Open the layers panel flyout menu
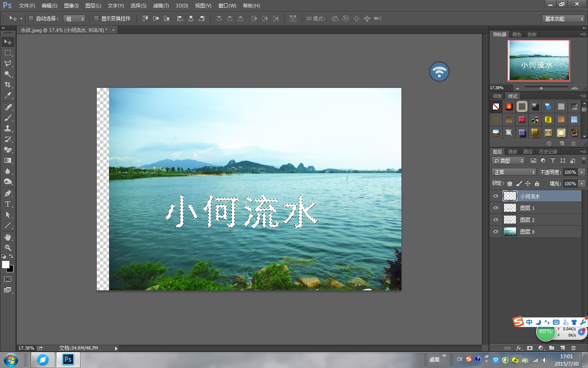The image size is (588, 368). click(583, 152)
